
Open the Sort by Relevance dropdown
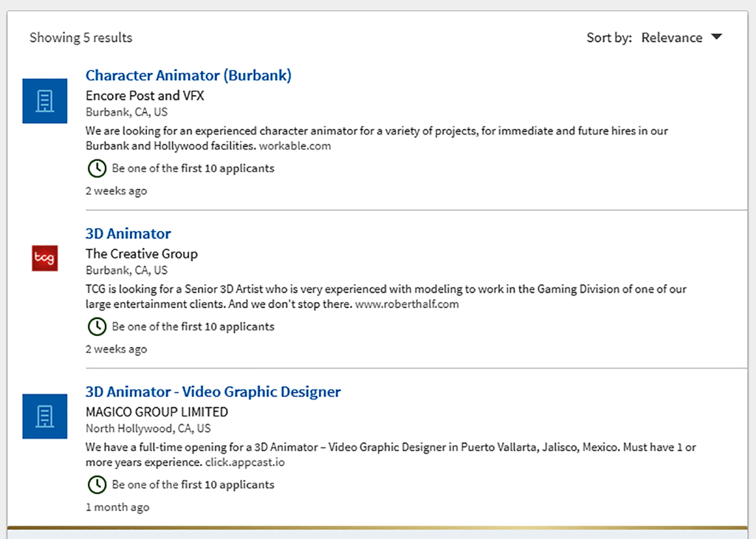672,37
